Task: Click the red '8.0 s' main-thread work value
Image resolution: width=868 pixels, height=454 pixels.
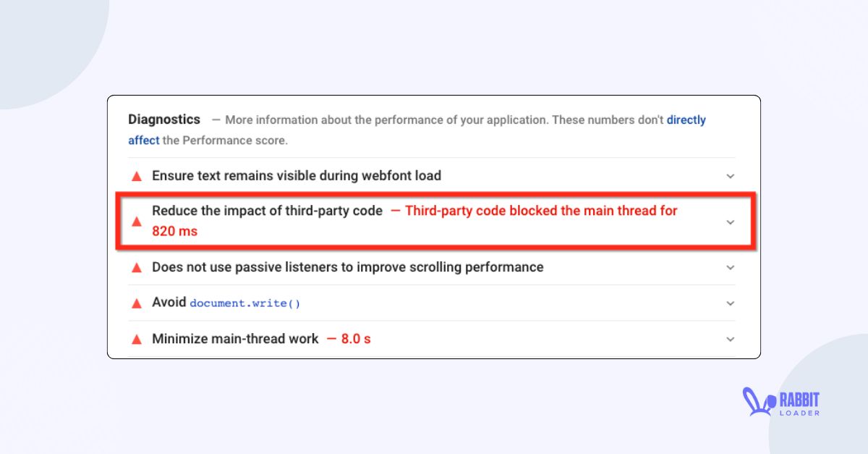Action: (355, 338)
